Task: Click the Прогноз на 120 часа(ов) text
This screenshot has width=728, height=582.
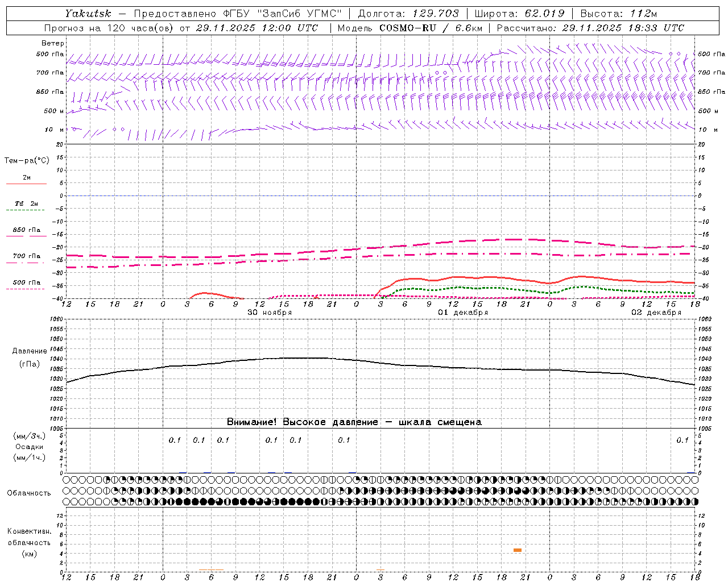Action: point(109,28)
